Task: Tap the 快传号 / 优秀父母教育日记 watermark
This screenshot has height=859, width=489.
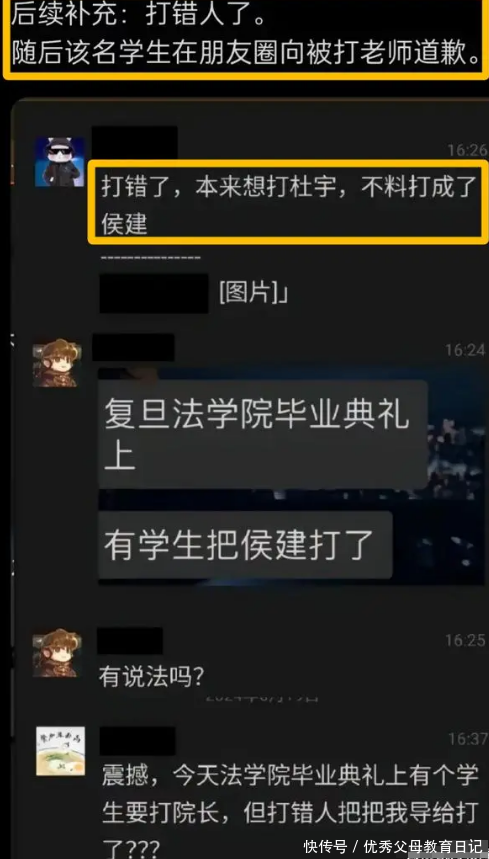Action: (393, 846)
